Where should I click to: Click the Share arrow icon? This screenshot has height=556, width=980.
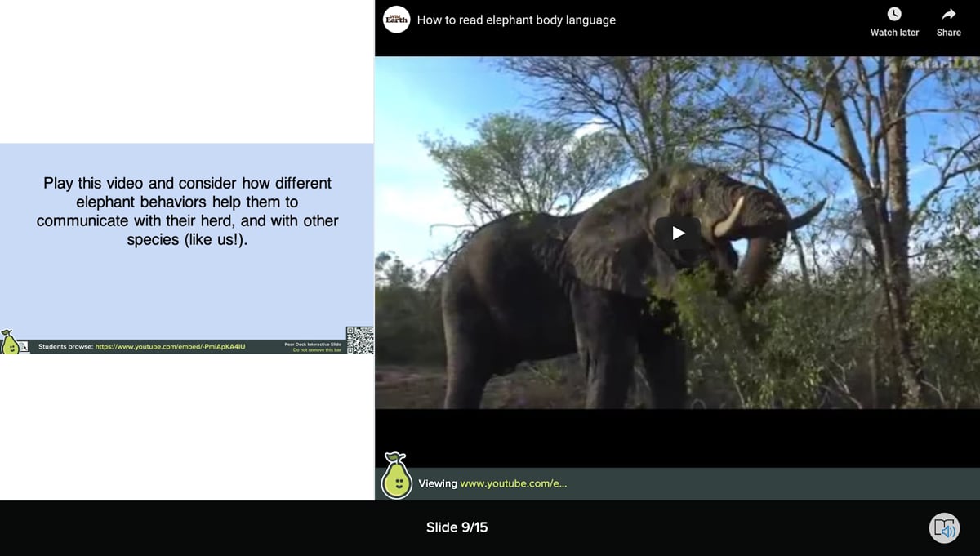(949, 14)
